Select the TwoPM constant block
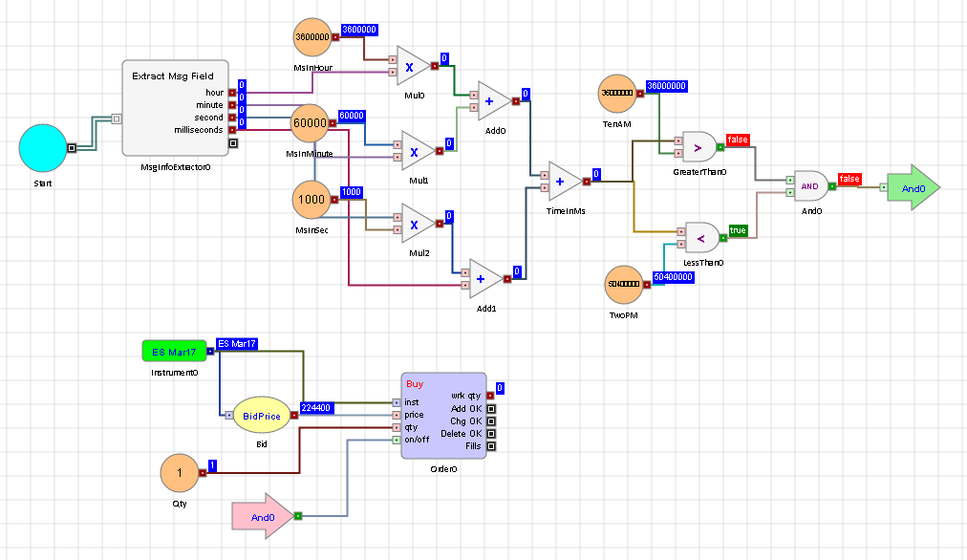 [x=624, y=285]
